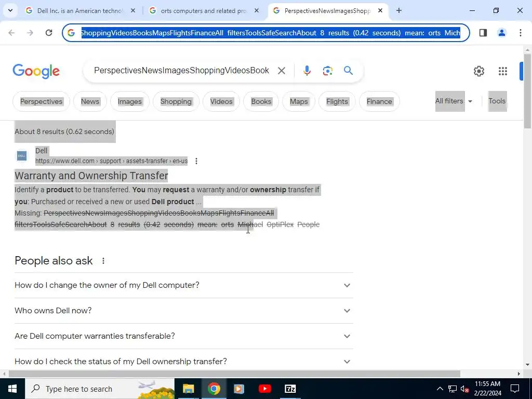Open the Google apps grid

502,71
